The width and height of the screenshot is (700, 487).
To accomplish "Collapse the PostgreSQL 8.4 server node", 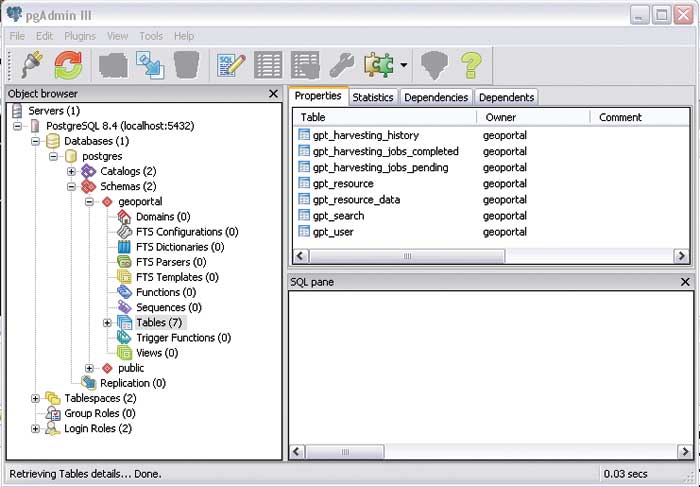I will click(17, 126).
